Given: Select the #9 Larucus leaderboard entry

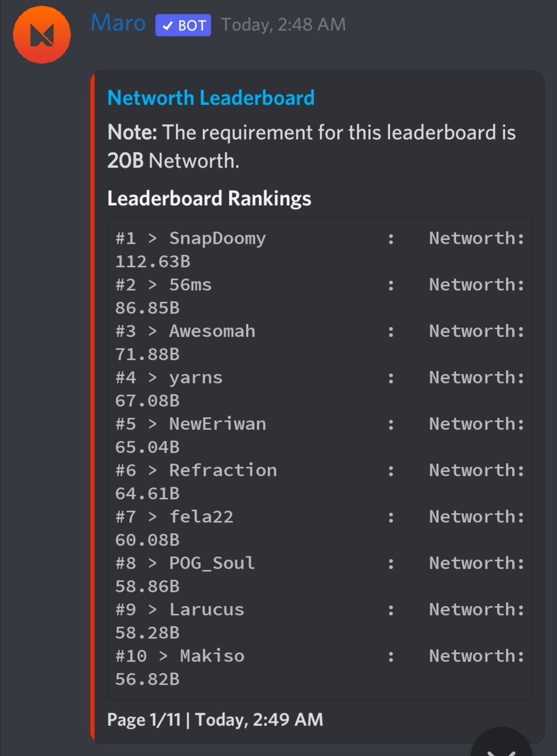Looking at the screenshot, I should point(320,621).
